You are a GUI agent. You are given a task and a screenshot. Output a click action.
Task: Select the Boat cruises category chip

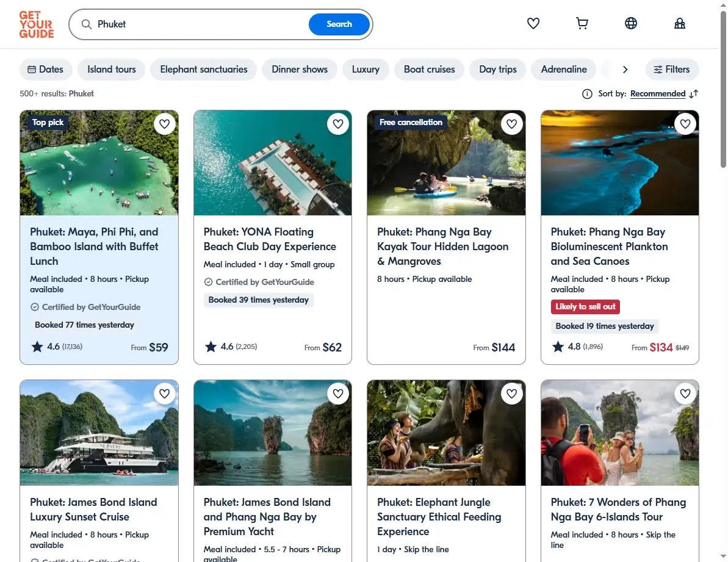point(429,69)
